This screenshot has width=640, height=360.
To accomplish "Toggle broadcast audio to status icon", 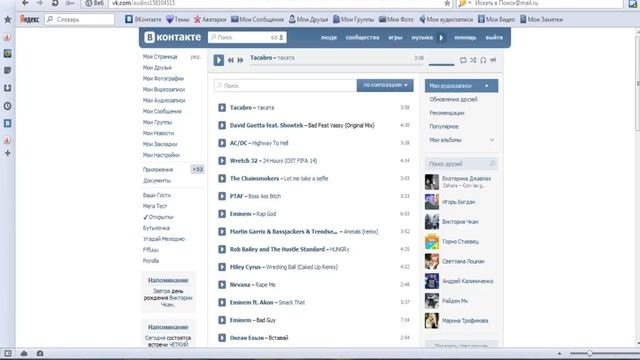I will pyautogui.click(x=493, y=60).
